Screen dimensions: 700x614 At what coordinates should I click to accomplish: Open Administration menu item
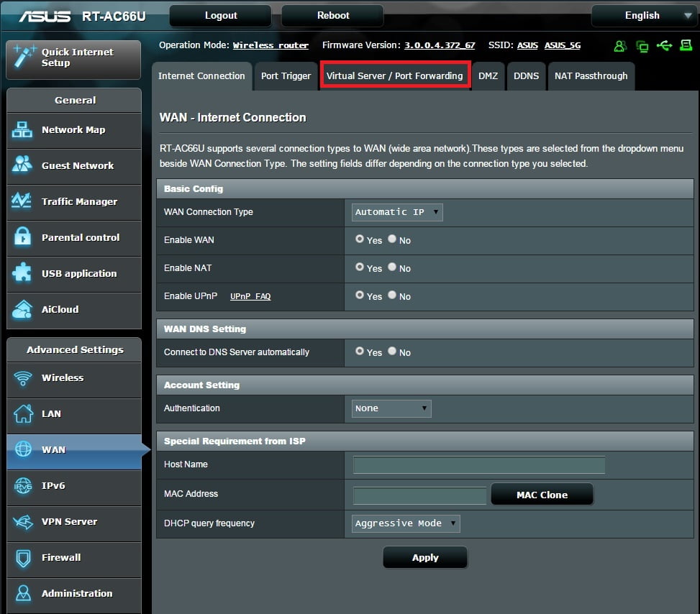(x=74, y=595)
